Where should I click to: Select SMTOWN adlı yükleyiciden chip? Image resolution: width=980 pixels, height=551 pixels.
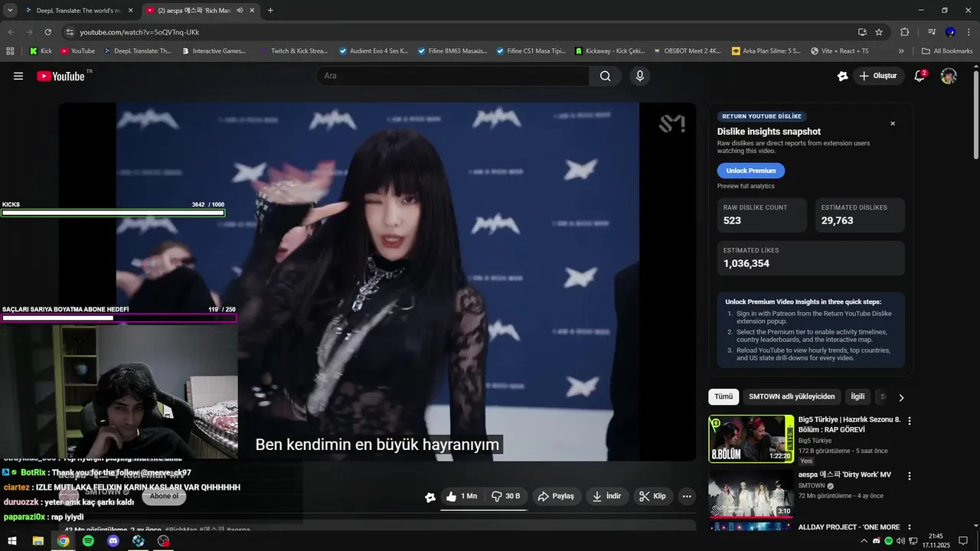point(792,396)
